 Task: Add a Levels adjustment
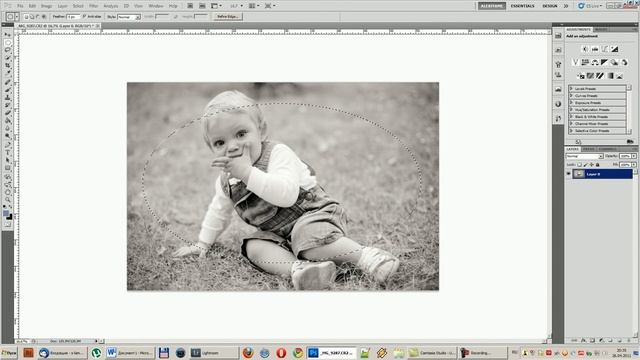click(595, 49)
